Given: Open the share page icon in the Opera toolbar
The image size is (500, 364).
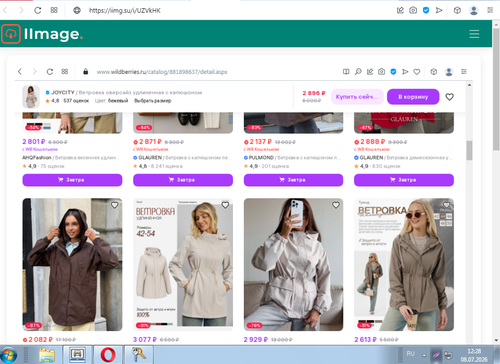Looking at the screenshot, I should point(400,10).
